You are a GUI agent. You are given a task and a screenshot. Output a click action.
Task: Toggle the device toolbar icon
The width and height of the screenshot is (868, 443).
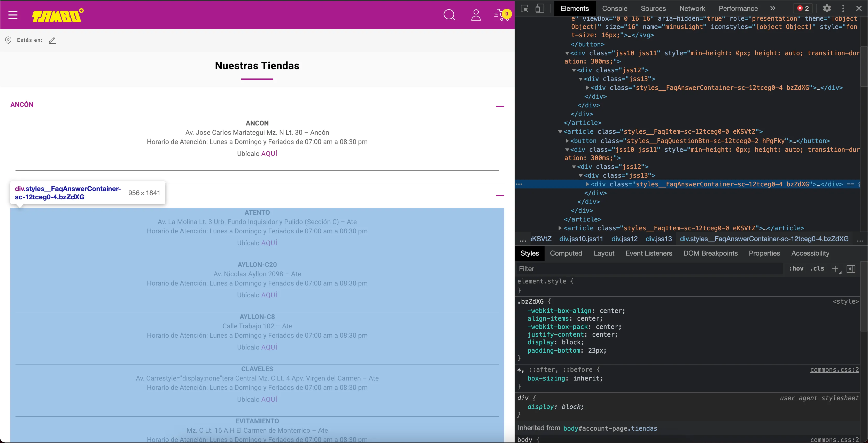(540, 9)
